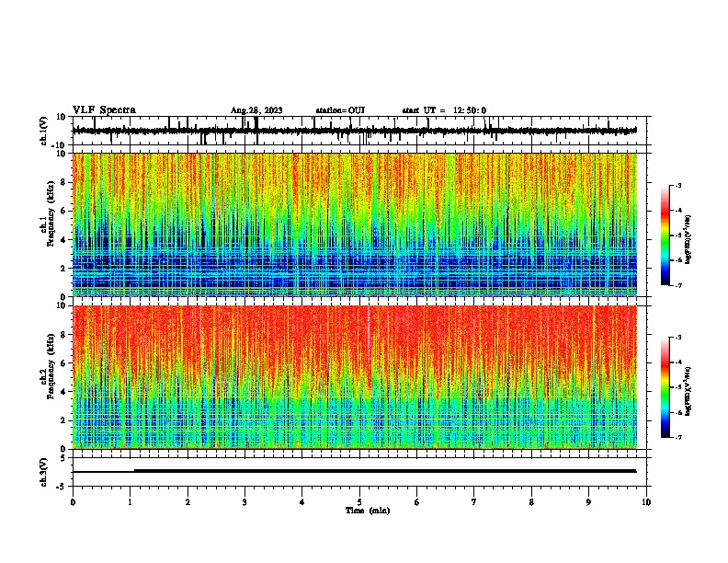Click time axis tick label "7"
Image resolution: width=728 pixels, height=563 pixels.
(x=474, y=502)
